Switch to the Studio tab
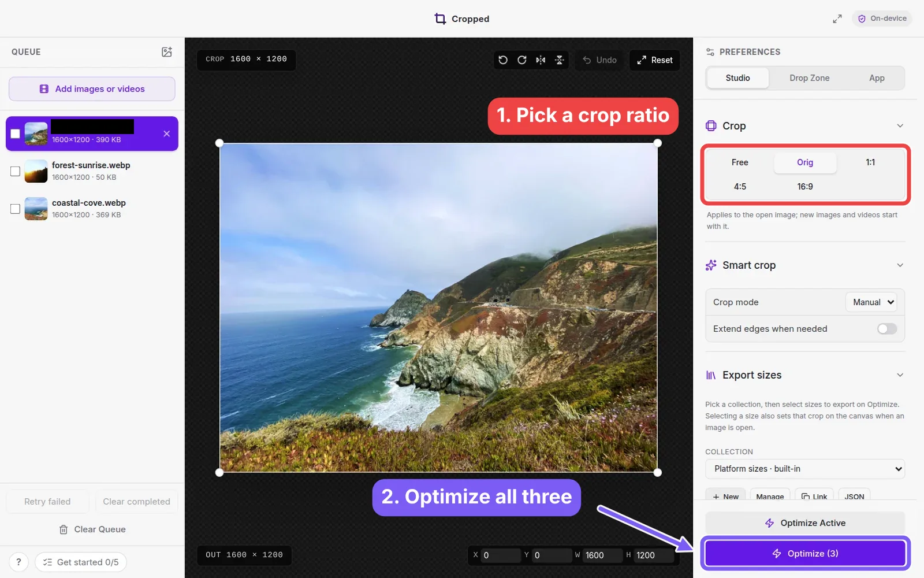 (738, 78)
